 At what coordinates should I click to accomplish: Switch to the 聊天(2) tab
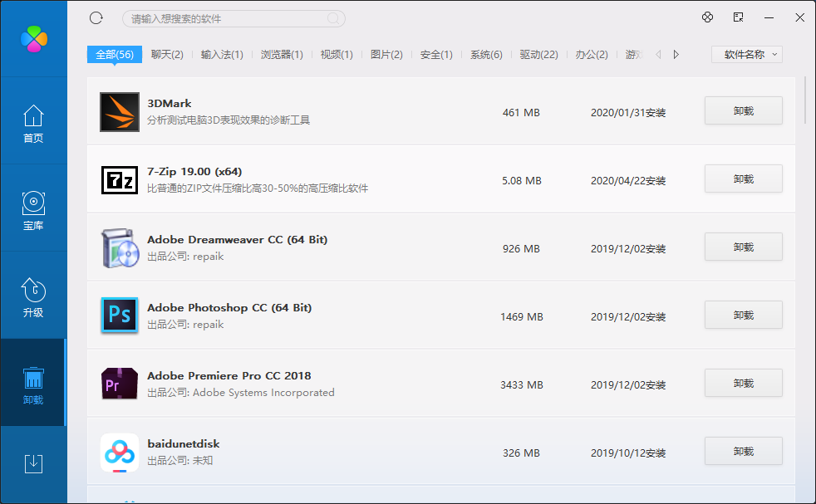coord(167,55)
